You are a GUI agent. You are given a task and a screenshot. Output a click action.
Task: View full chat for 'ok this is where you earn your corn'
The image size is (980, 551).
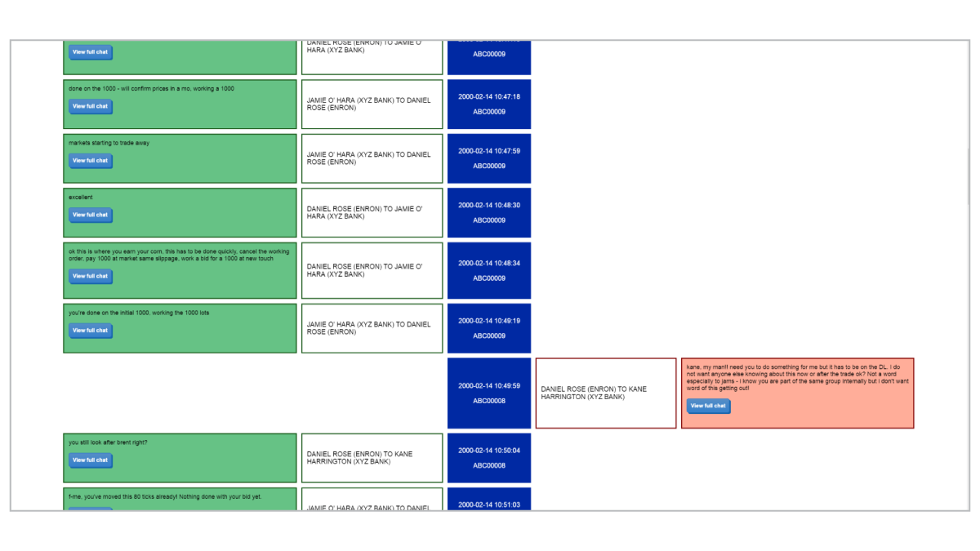tap(90, 276)
